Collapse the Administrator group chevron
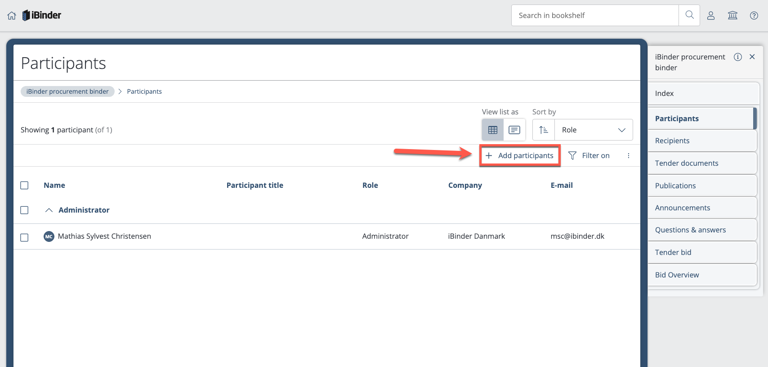The width and height of the screenshot is (768, 367). (48, 210)
